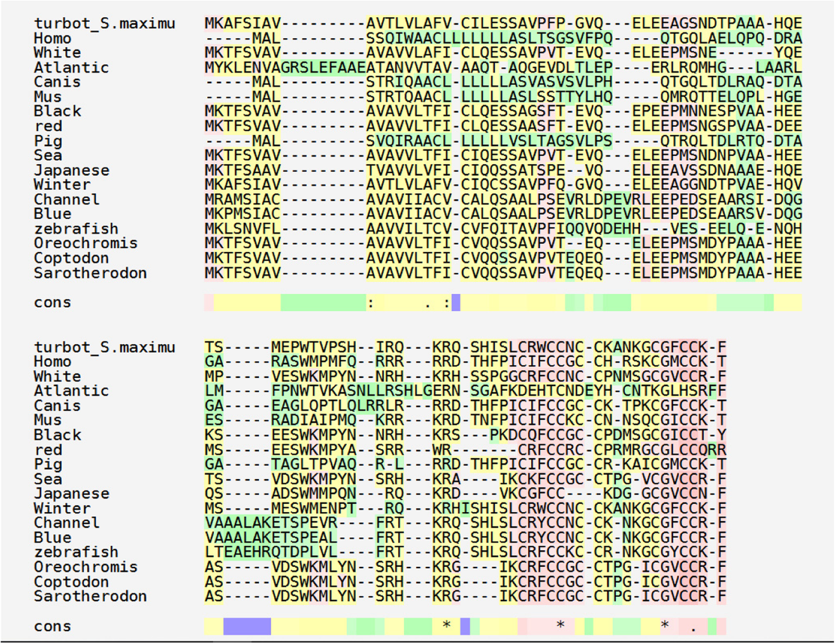The image size is (835, 644).
Task: Click the segment 'FPNWTVKASNLLRSHLGERN' in the lower Atlantic row
Action: click(x=366, y=391)
